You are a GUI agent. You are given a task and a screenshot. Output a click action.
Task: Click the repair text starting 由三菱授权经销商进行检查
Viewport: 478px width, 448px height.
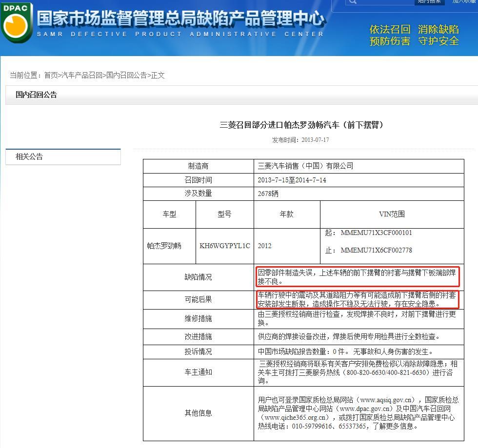pos(357,318)
